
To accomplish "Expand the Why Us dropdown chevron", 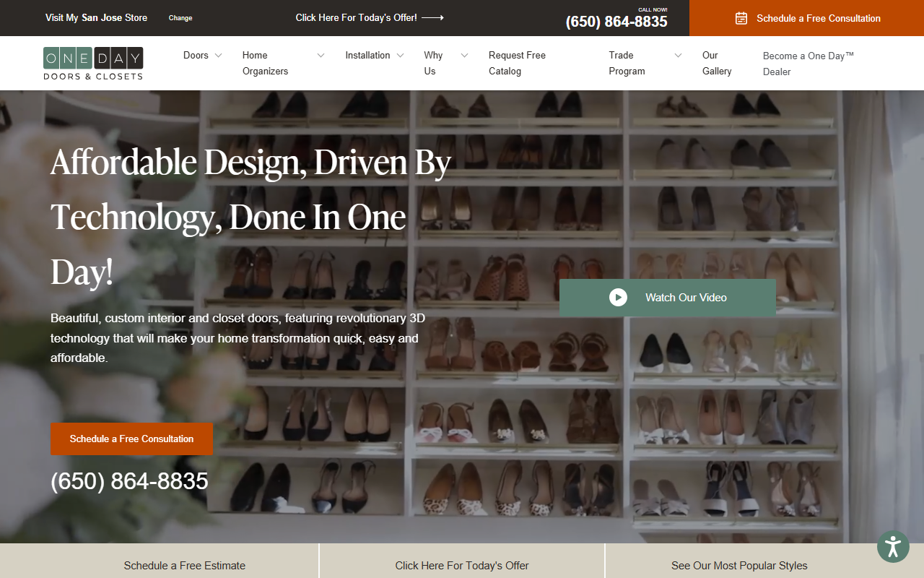I will pos(464,56).
